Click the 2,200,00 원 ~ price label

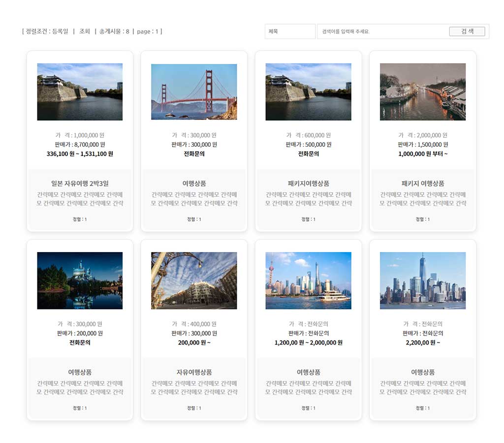423,343
